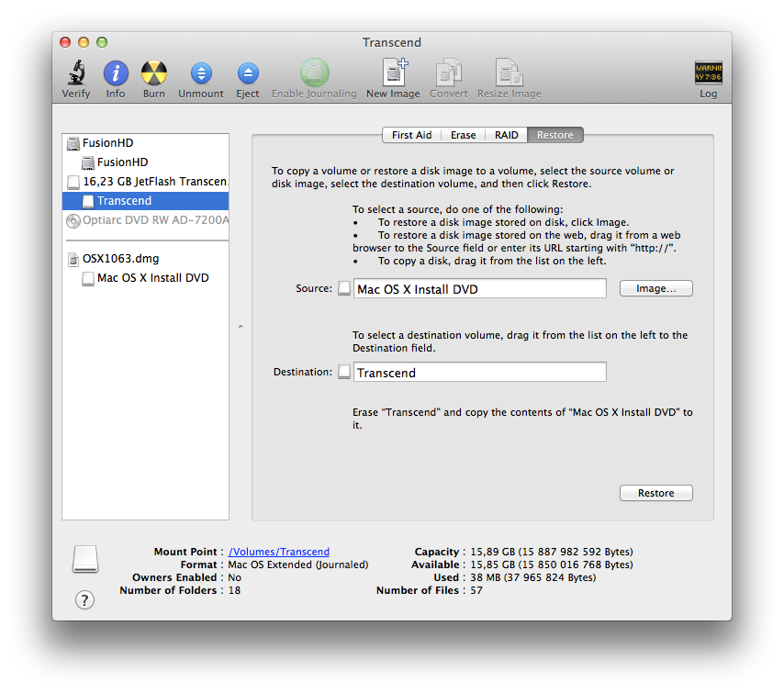Image resolution: width=784 pixels, height=693 pixels.
Task: Click the Destination volume icon
Action: click(344, 372)
